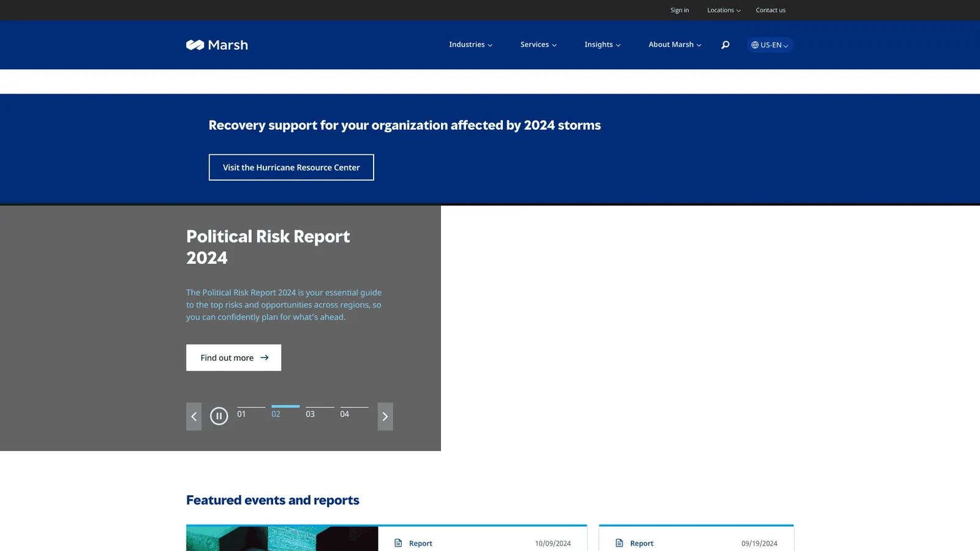Click the Sign in link

pyautogui.click(x=679, y=10)
